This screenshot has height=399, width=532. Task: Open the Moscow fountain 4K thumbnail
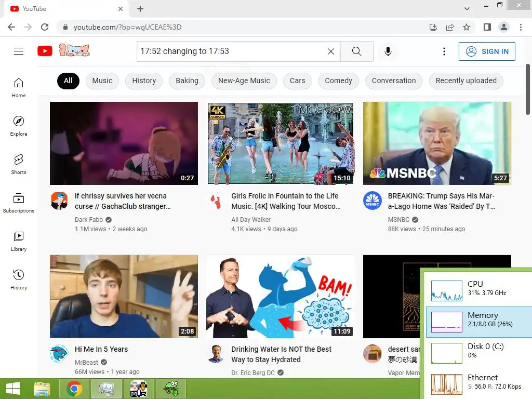click(x=281, y=143)
